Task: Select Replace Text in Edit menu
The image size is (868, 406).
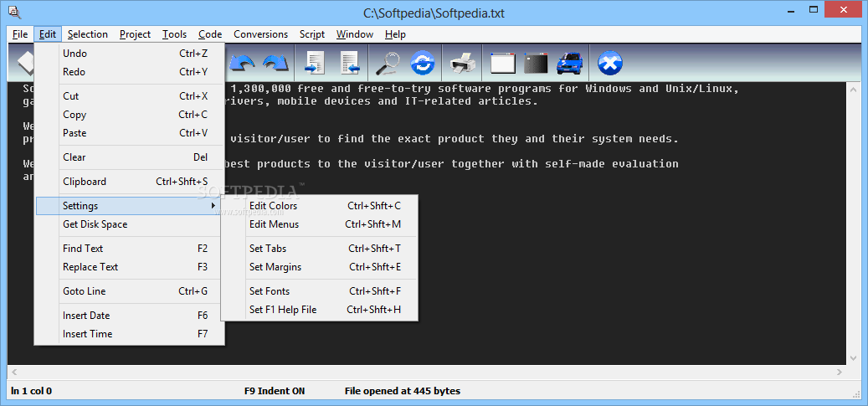Action: click(130, 267)
